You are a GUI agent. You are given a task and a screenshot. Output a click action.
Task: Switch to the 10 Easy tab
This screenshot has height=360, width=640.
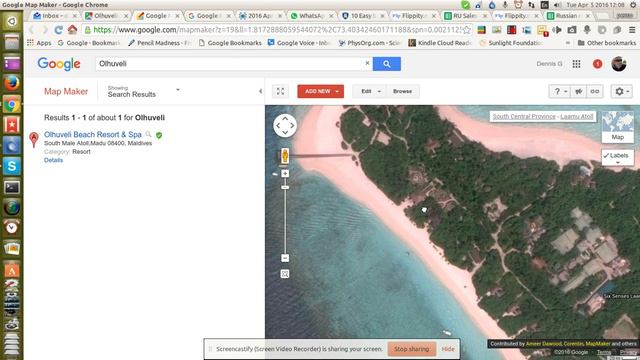362,16
